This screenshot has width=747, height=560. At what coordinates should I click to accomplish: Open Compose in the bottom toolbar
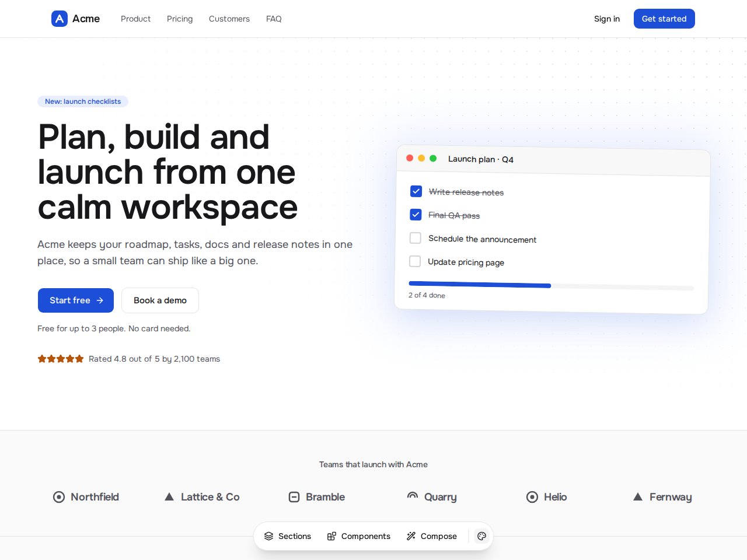coord(432,536)
